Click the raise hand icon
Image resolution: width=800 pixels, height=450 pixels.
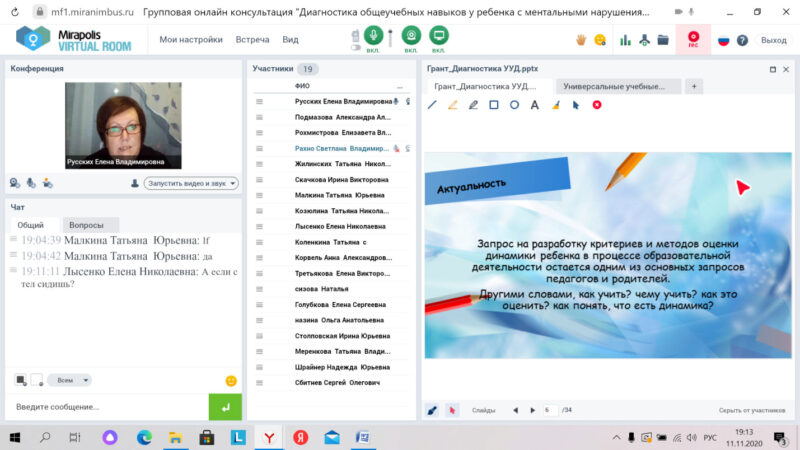click(581, 40)
